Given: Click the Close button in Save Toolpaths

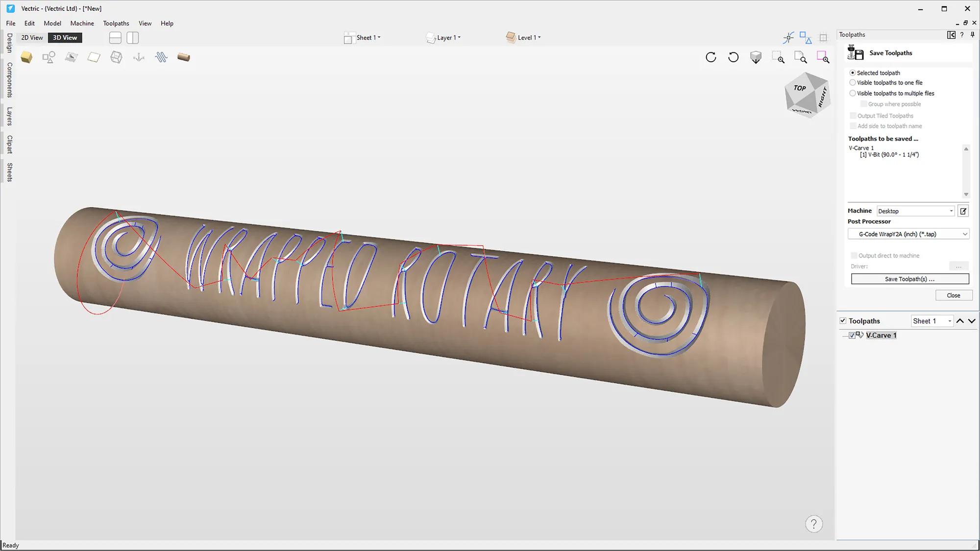Looking at the screenshot, I should click(954, 295).
